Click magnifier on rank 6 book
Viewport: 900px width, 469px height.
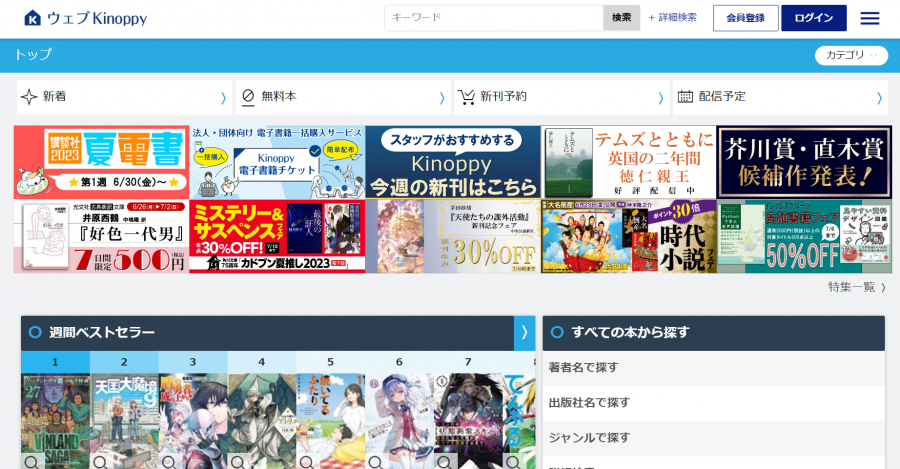point(376,462)
